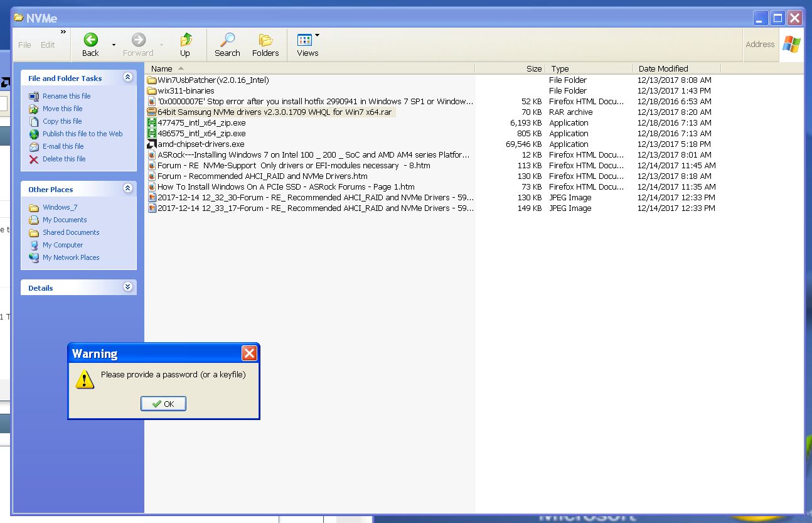Select Forum - RE NVMe-Support htm file
812x523 pixels.
(x=294, y=165)
